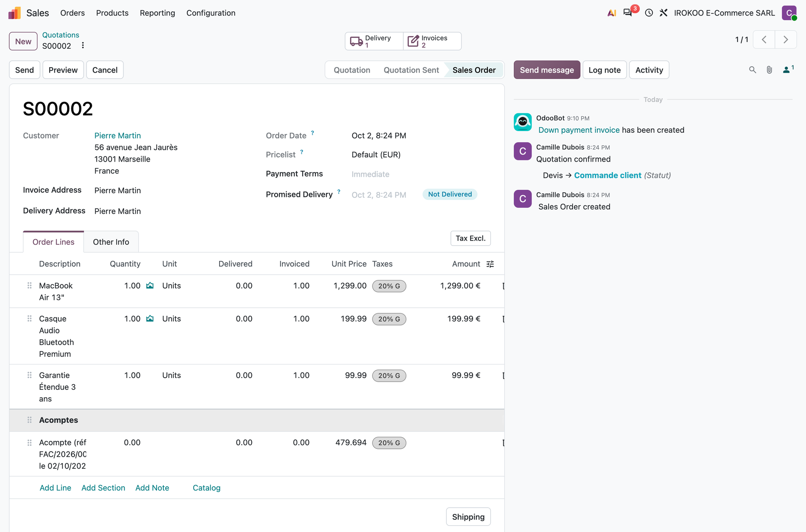
Task: Toggle the Tax Excl. display button
Action: (471, 238)
